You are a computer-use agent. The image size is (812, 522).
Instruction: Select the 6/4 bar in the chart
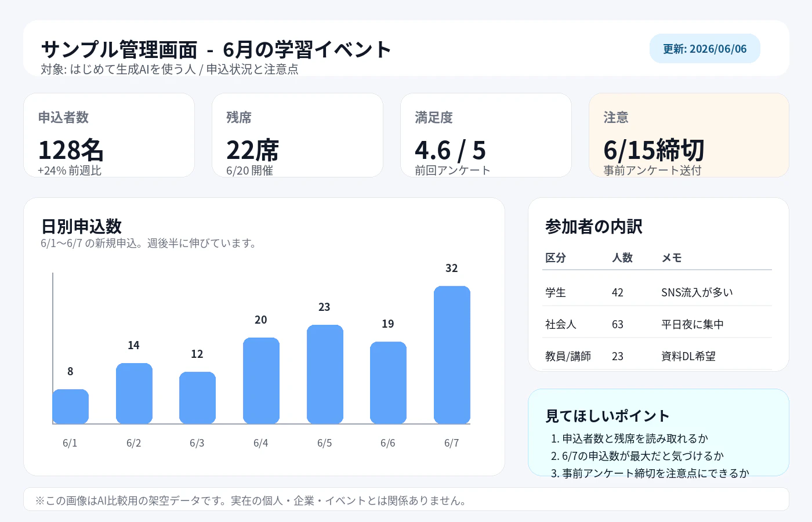(x=261, y=380)
